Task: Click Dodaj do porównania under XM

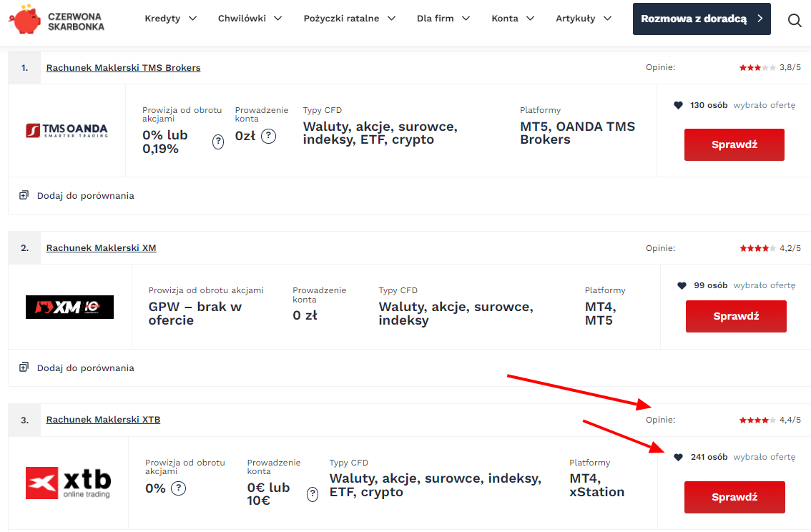Action: pos(85,368)
